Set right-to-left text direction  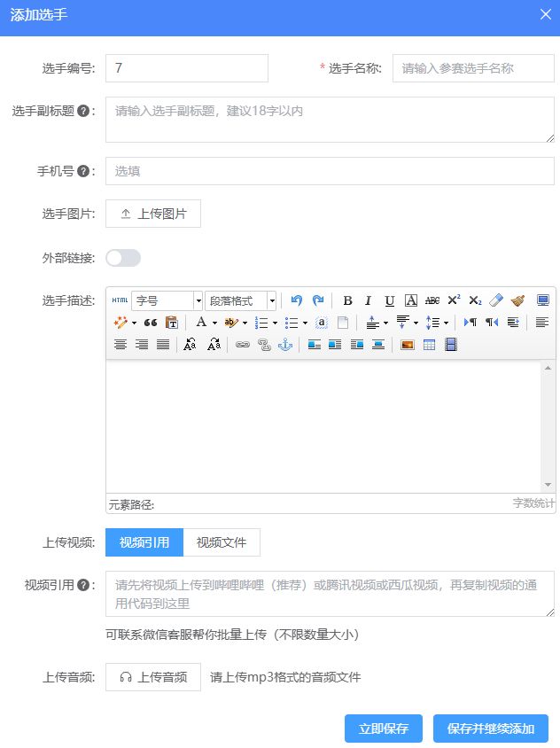(492, 323)
